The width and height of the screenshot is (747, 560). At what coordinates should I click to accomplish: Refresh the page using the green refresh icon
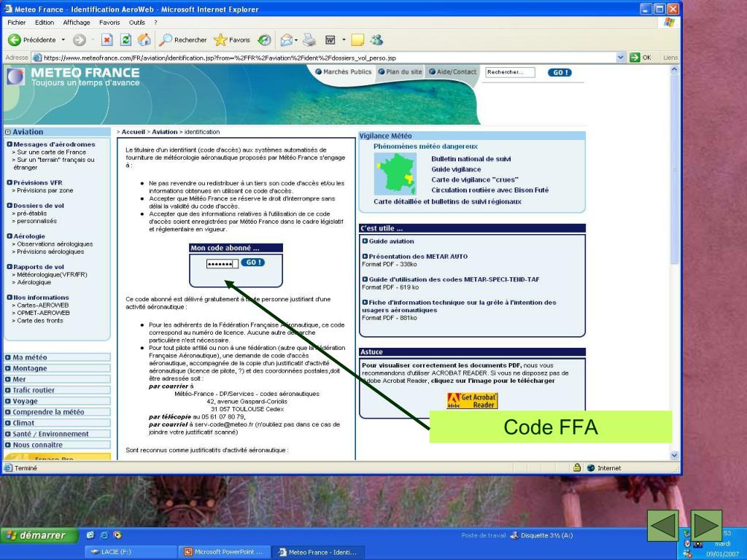(x=125, y=40)
